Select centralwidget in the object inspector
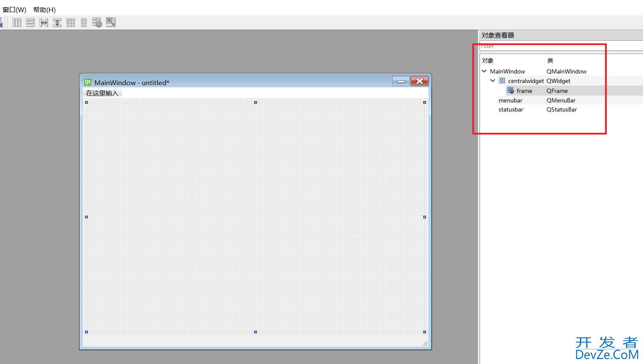Viewport: 643px width, 364px height. click(526, 81)
